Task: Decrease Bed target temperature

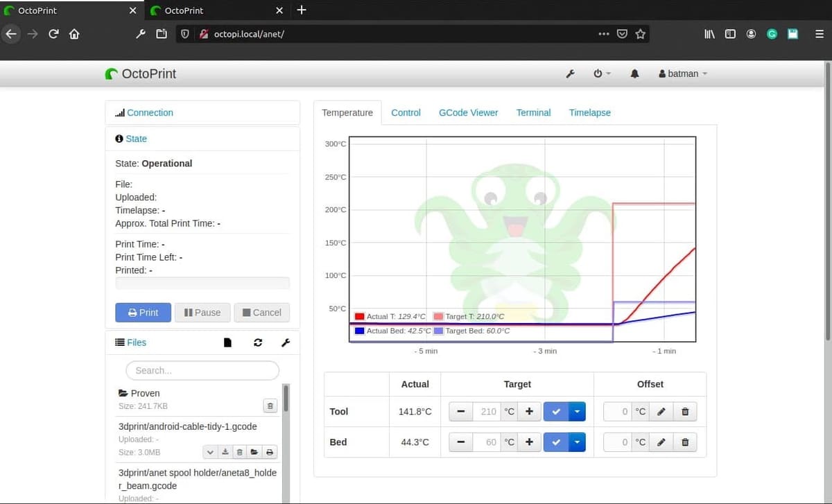Action: (461, 442)
